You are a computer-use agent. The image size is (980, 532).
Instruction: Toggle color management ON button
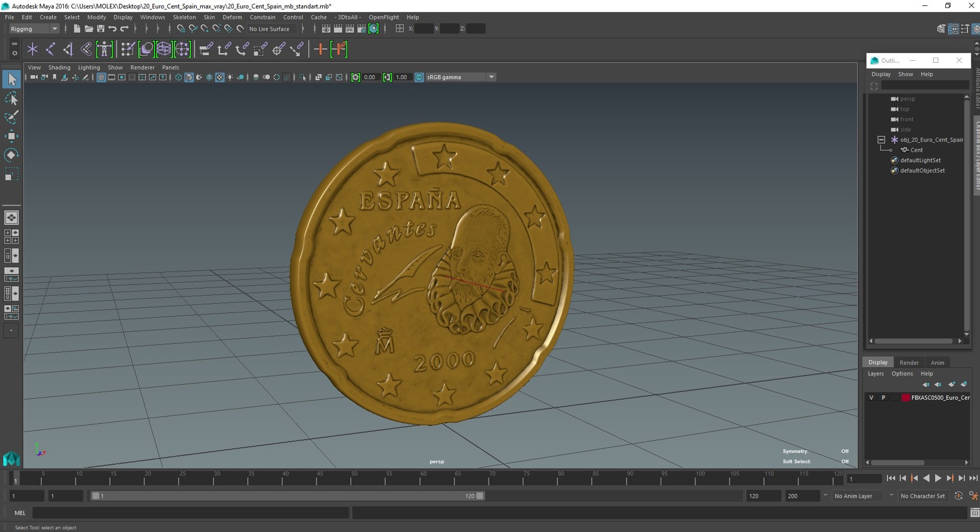click(419, 77)
